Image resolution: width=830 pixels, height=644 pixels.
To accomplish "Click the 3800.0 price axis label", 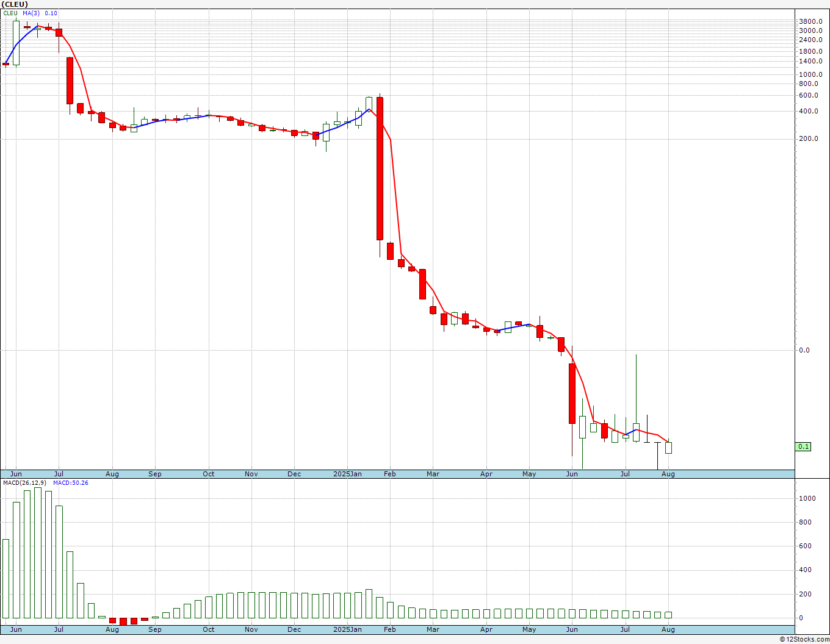I will [x=810, y=21].
